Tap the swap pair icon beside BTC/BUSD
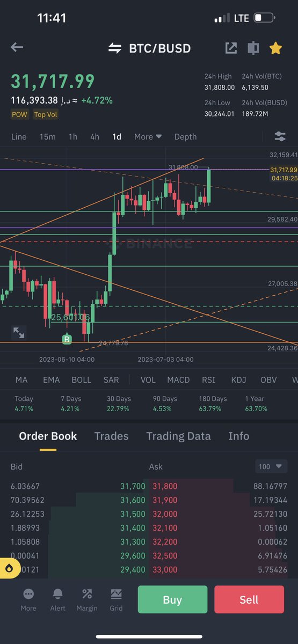 coord(115,48)
